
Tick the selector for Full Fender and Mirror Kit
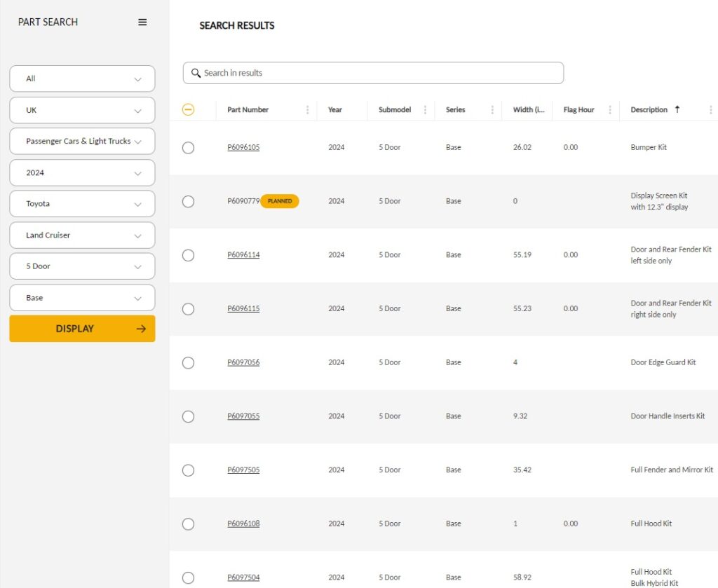(188, 470)
